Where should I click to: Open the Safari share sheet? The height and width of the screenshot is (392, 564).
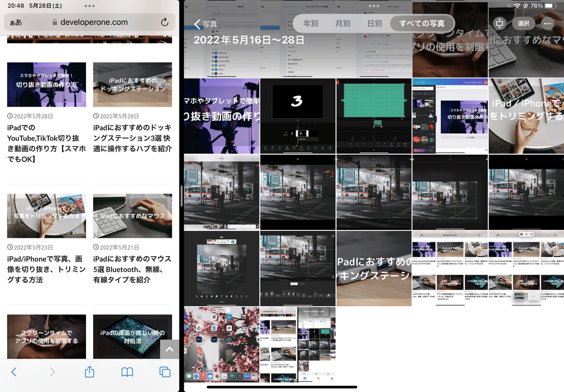[89, 372]
